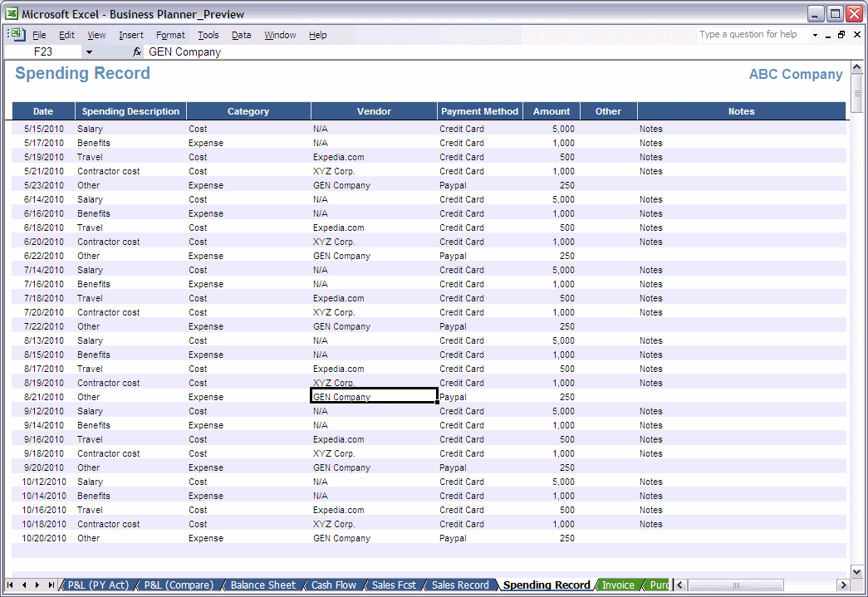Open the View menu
The image size is (868, 597).
click(96, 35)
